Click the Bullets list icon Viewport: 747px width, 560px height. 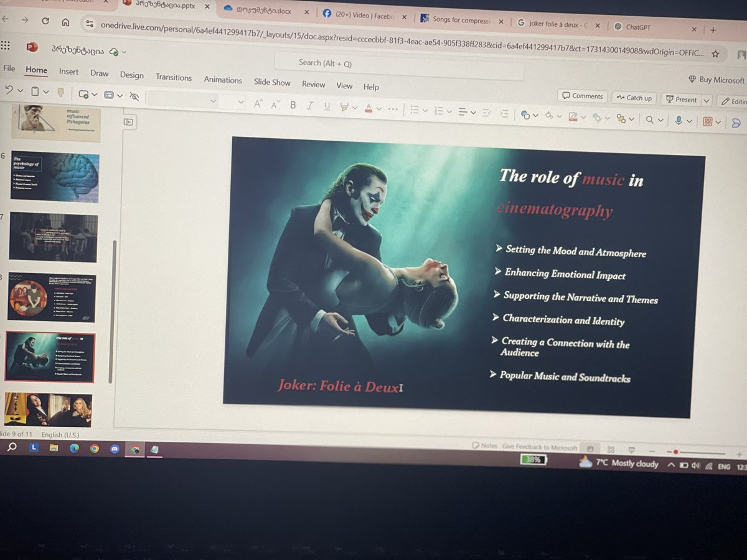click(x=415, y=110)
